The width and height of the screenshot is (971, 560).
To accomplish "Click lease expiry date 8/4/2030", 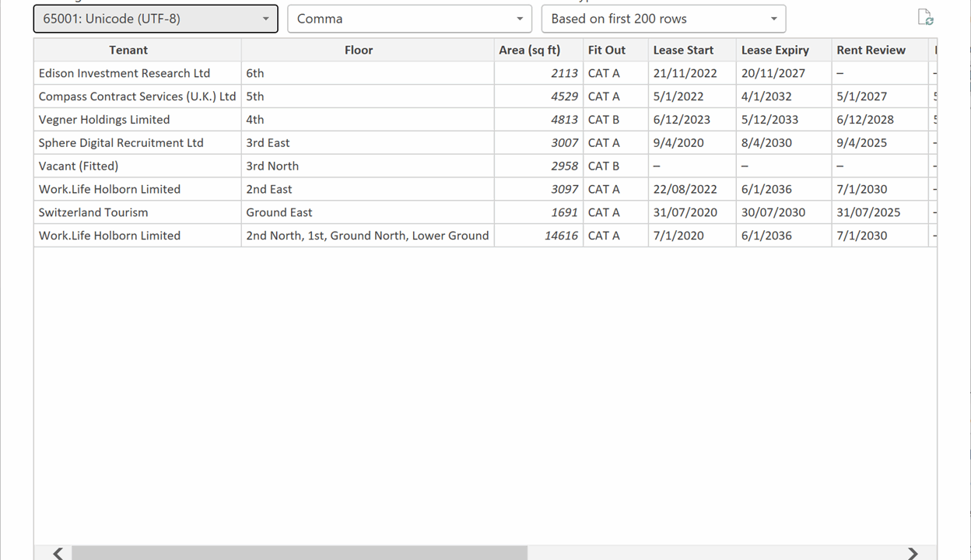I will 783,143.
